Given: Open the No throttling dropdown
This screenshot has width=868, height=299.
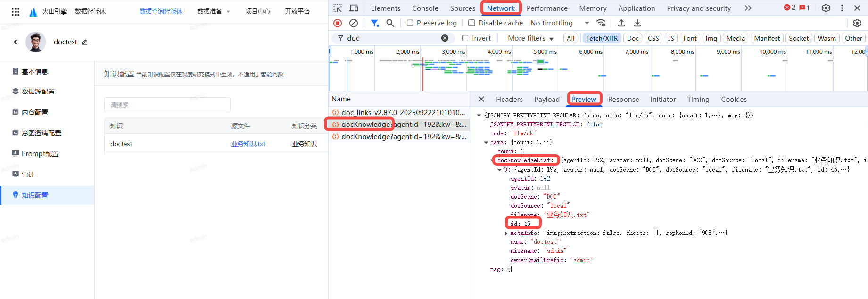Looking at the screenshot, I should 559,23.
